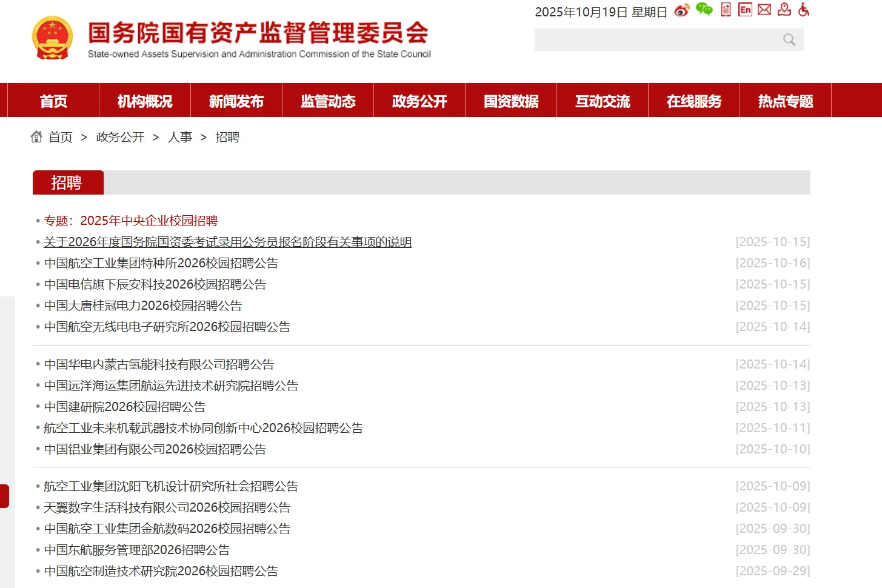Open the mail envelope icon
The image size is (882, 588).
click(764, 9)
